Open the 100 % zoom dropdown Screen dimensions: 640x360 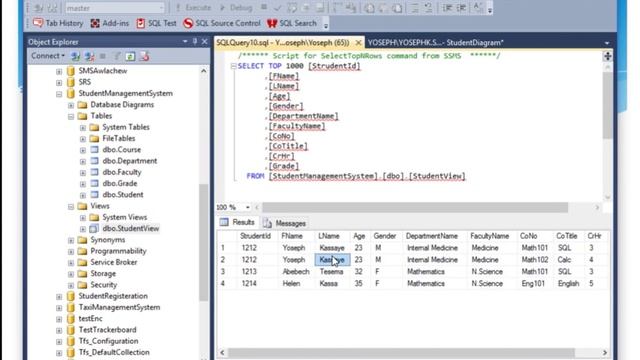point(248,208)
